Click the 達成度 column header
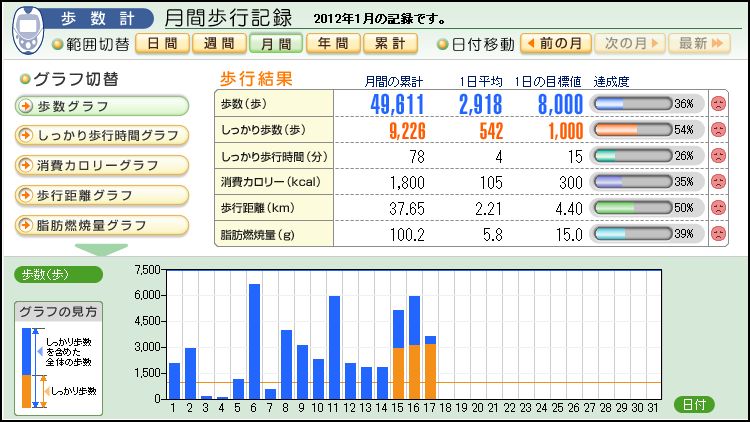 [x=611, y=82]
